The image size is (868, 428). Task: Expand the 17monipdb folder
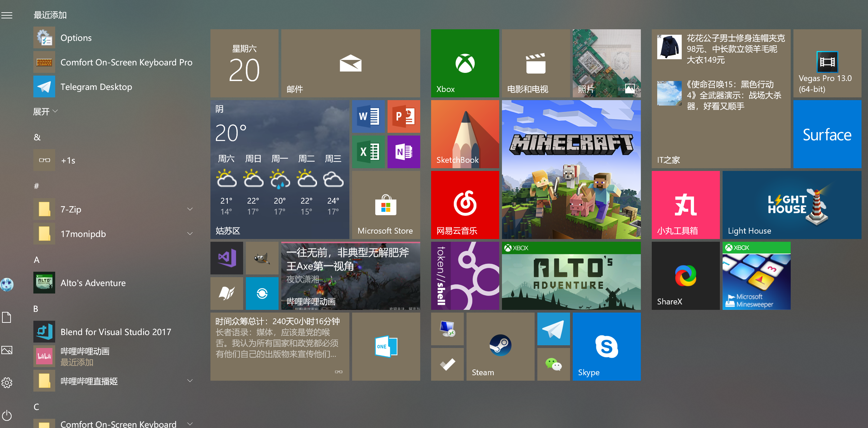click(113, 234)
